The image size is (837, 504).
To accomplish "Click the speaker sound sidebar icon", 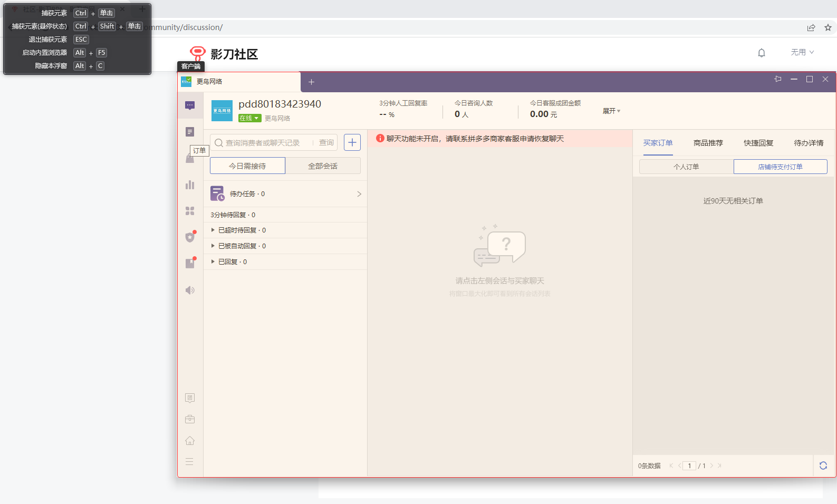I will 190,290.
